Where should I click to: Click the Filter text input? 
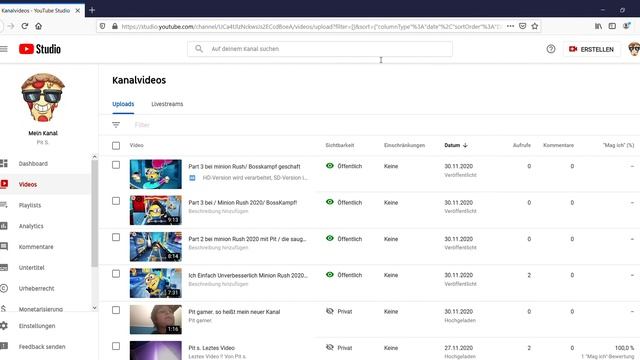coord(142,125)
